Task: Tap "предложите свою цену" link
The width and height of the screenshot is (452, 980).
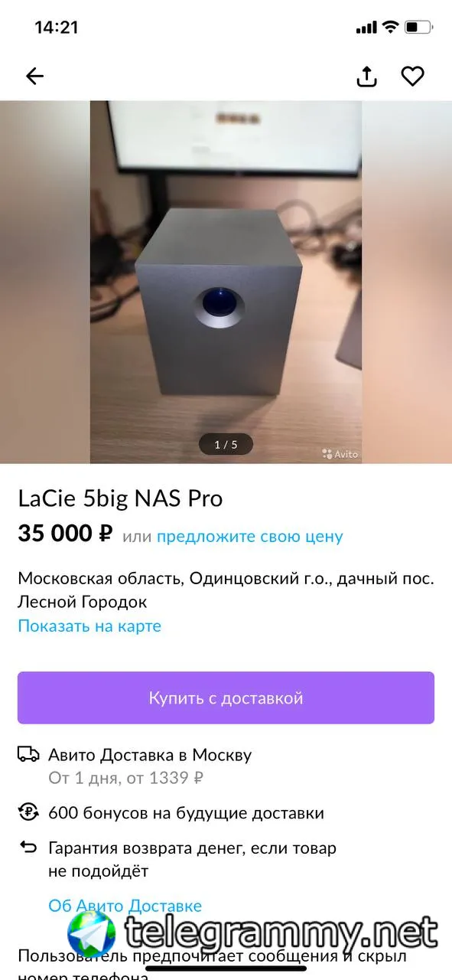Action: point(250,537)
